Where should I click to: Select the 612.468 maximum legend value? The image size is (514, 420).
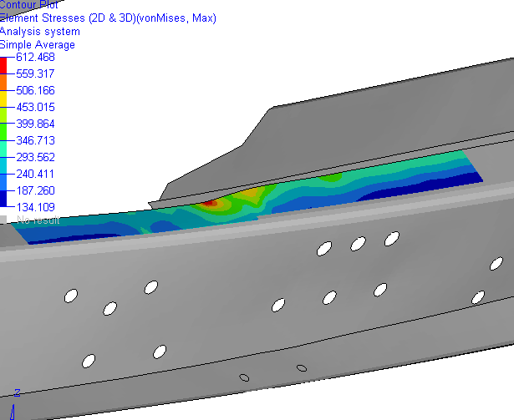click(35, 57)
